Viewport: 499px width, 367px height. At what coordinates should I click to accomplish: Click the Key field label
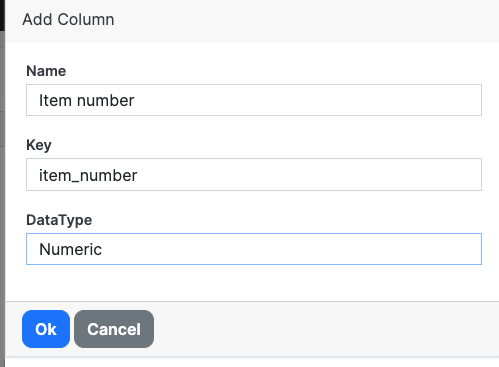[x=39, y=145]
